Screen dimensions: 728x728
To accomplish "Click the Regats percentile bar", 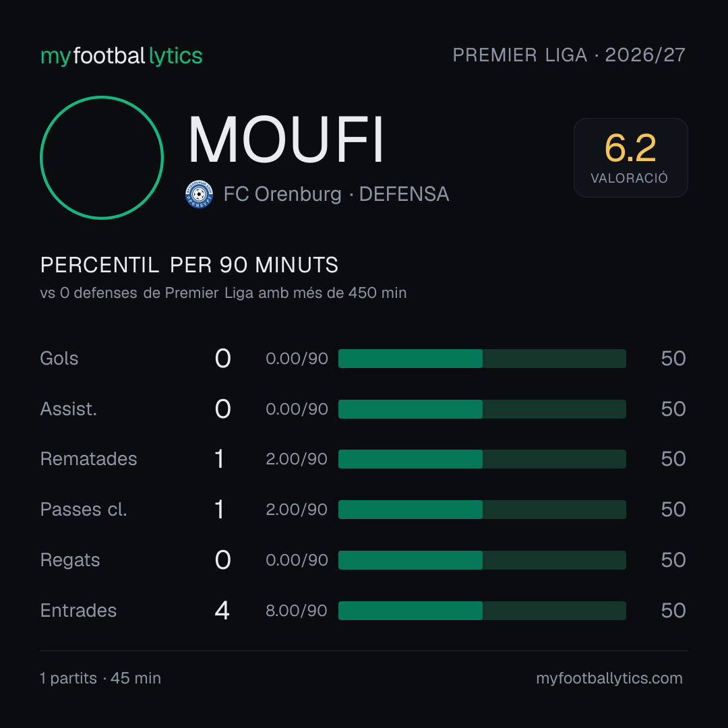I will [482, 560].
